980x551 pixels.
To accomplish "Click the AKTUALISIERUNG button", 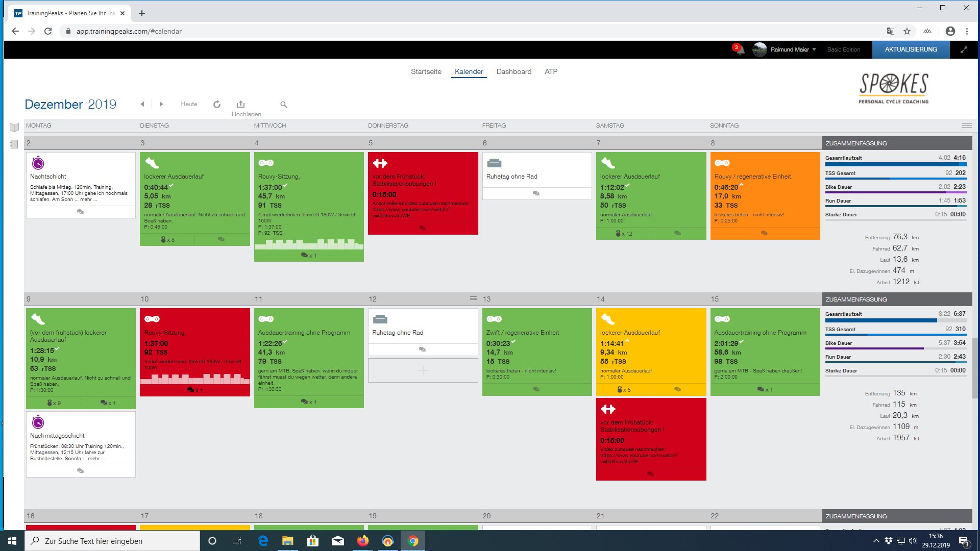I will point(911,49).
